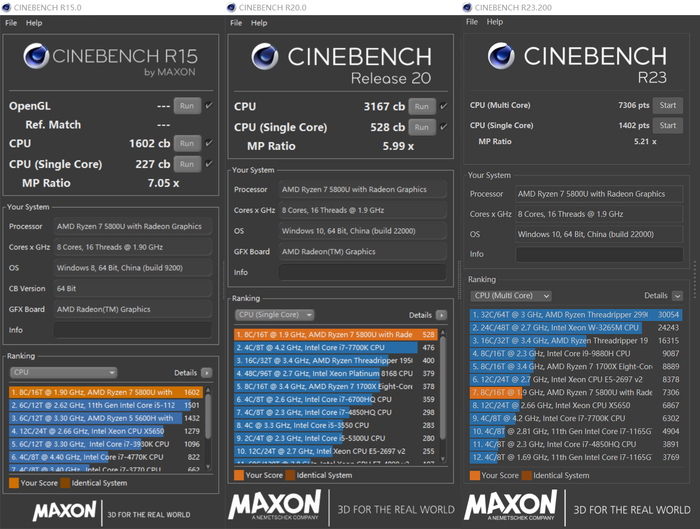This screenshot has width=700, height=529.
Task: Click the R15 title bar app icon
Action: 8,7
